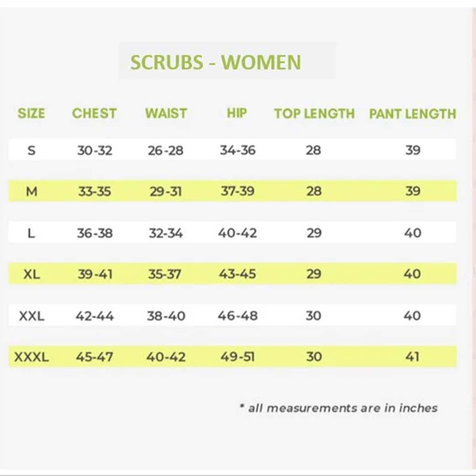Select the XXL size row label
476x476 pixels.
pos(32,316)
